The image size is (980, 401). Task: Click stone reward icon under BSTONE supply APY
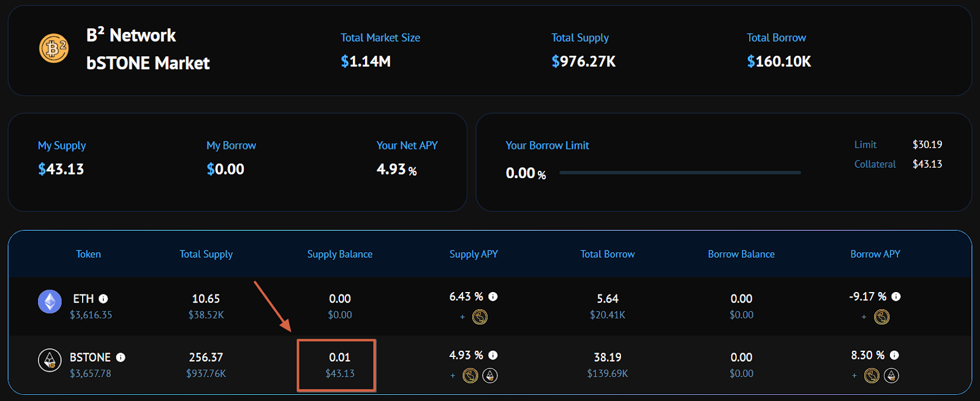pyautogui.click(x=490, y=375)
